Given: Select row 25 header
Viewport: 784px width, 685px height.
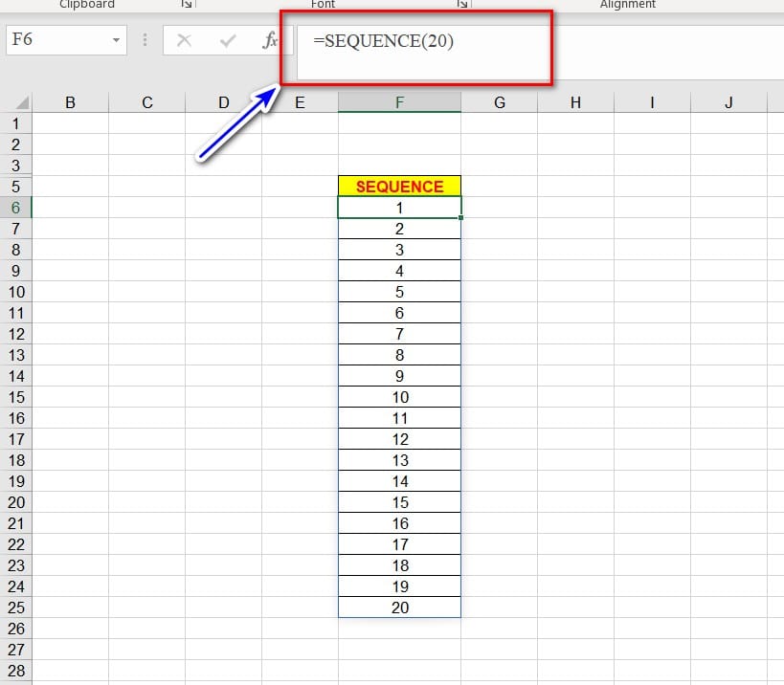Looking at the screenshot, I should pyautogui.click(x=16, y=608).
